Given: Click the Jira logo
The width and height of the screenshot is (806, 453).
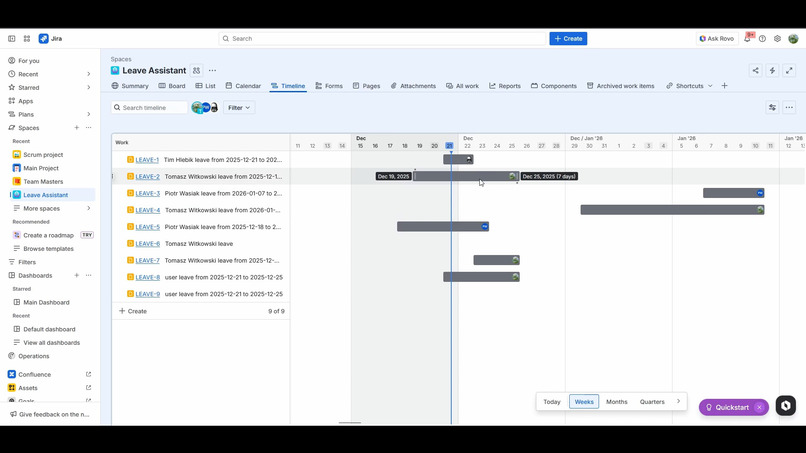Looking at the screenshot, I should pos(50,39).
